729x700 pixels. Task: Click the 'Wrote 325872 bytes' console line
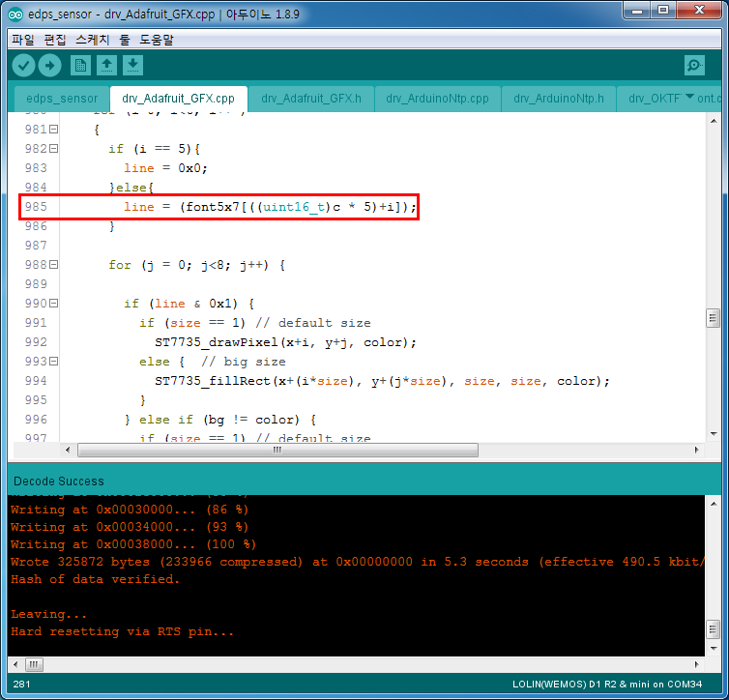click(357, 562)
